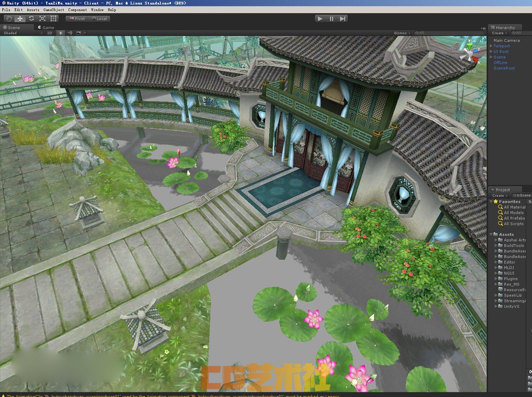532x397 pixels.
Task: Open the Shaded draw mode dropdown
Action: 23,33
